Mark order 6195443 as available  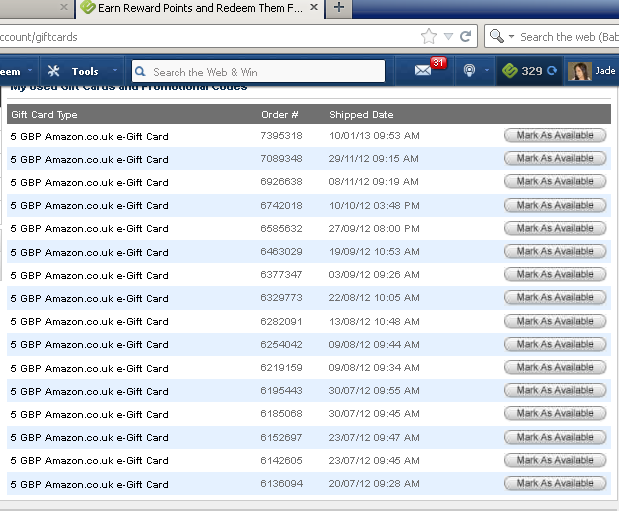(x=555, y=390)
